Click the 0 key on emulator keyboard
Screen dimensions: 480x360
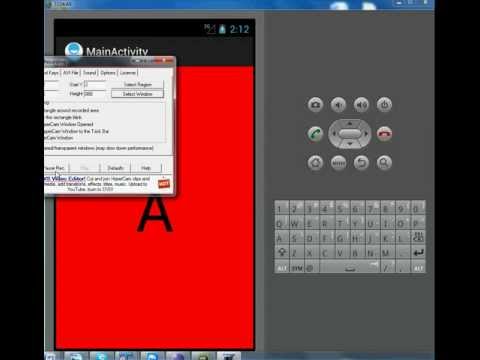[x=418, y=207]
